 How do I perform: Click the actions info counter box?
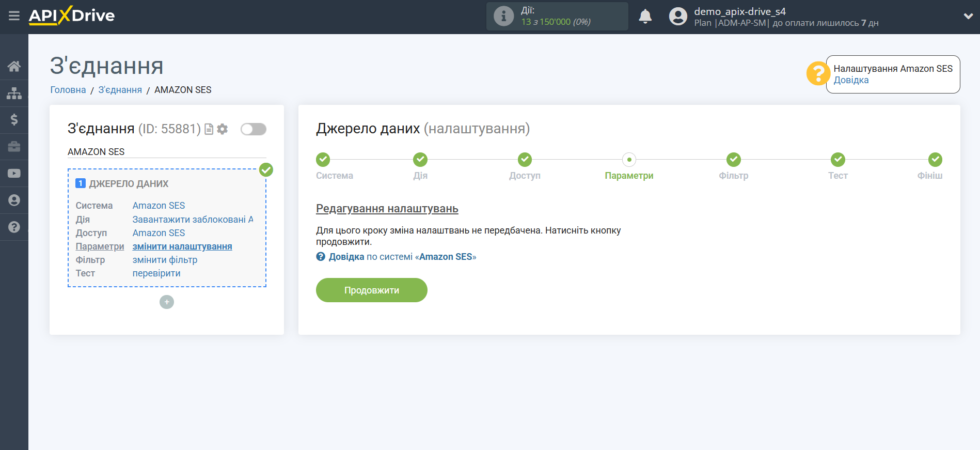(x=557, y=17)
